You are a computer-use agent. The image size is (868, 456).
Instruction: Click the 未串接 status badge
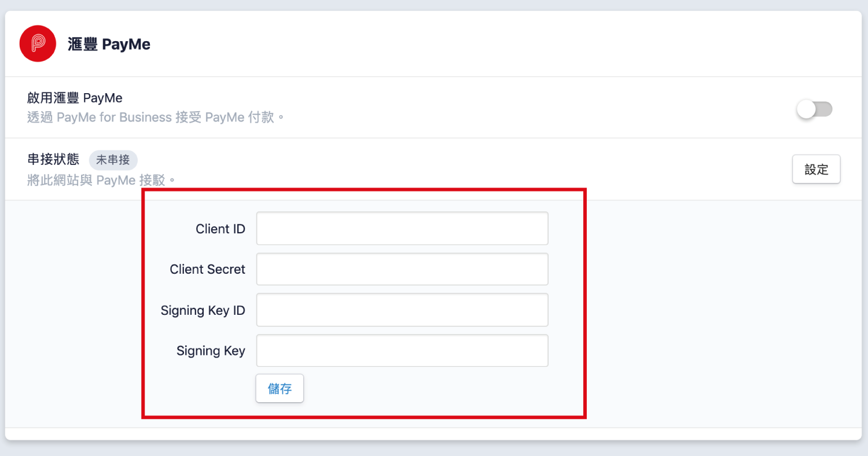pyautogui.click(x=113, y=160)
